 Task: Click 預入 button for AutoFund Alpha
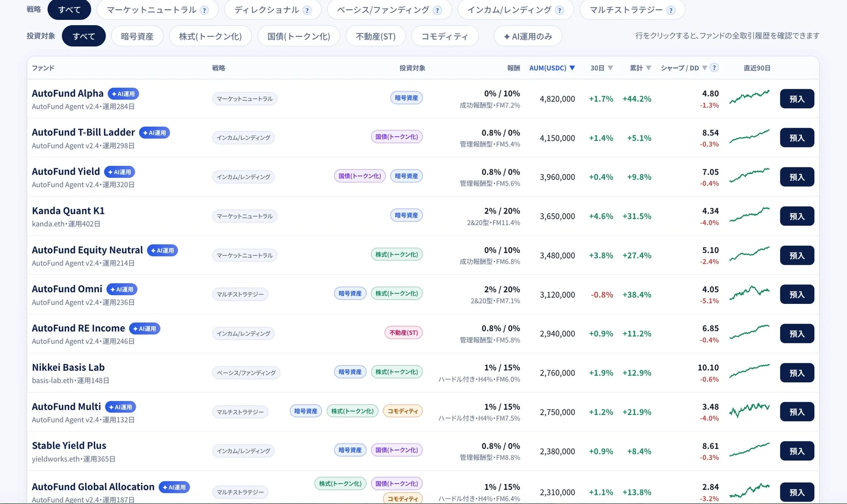[x=797, y=99]
